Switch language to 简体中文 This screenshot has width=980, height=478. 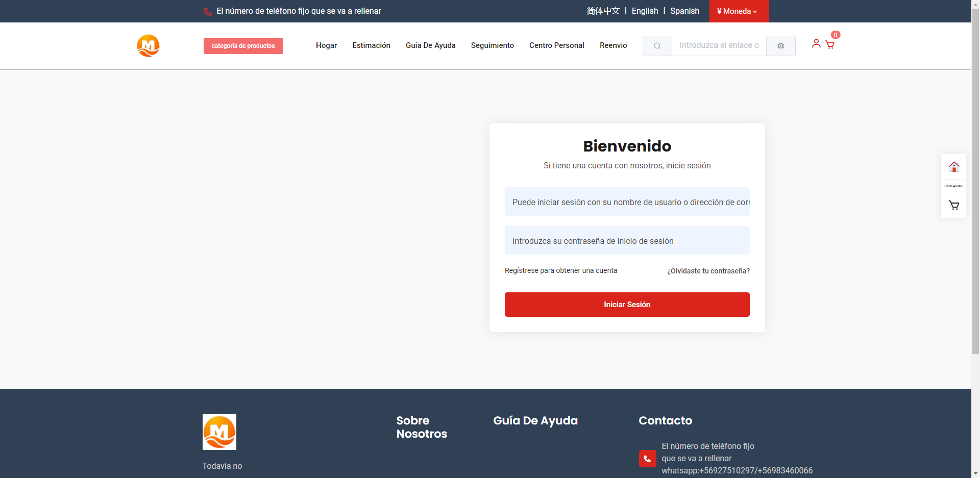coord(603,11)
